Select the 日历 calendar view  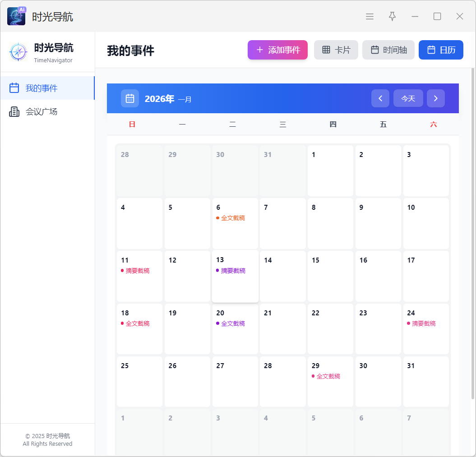click(x=441, y=50)
